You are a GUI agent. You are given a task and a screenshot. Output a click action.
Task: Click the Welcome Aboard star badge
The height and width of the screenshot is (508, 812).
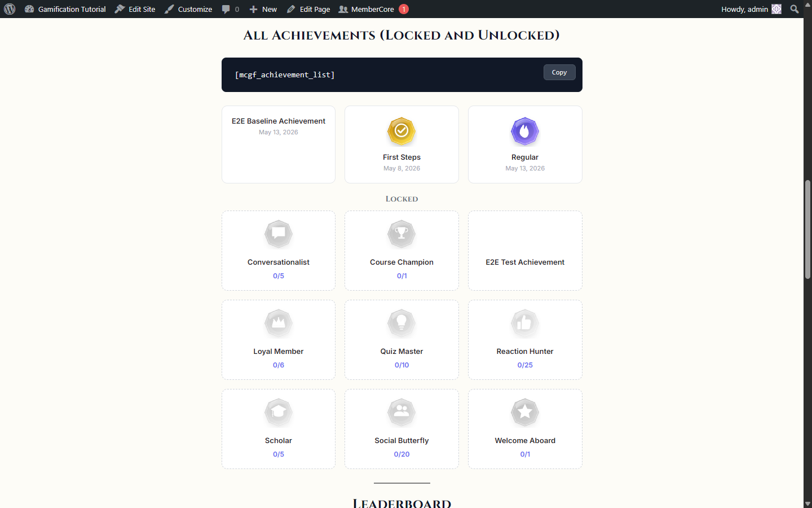525,412
